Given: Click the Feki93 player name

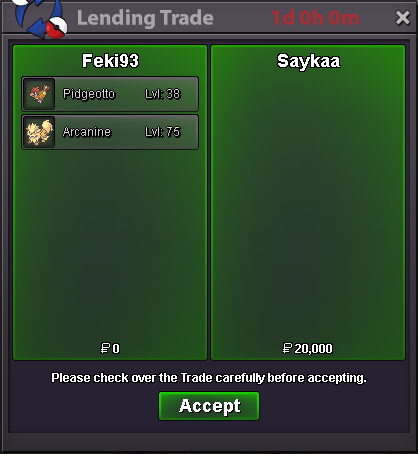Looking at the screenshot, I should [x=110, y=61].
